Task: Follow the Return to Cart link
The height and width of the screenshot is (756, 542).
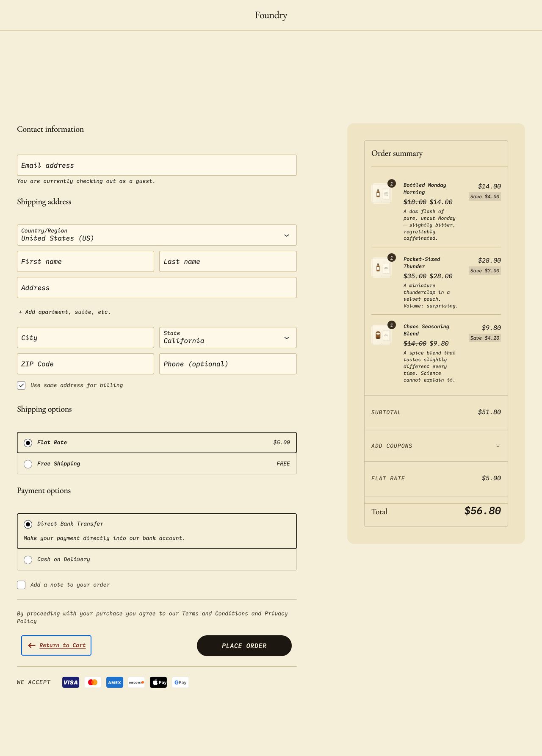Action: [x=62, y=645]
